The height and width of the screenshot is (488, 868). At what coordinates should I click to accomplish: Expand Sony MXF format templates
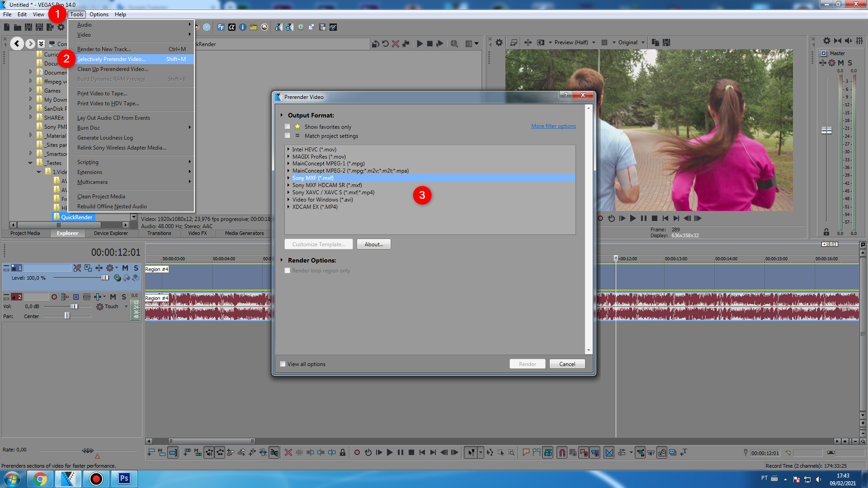(x=288, y=178)
